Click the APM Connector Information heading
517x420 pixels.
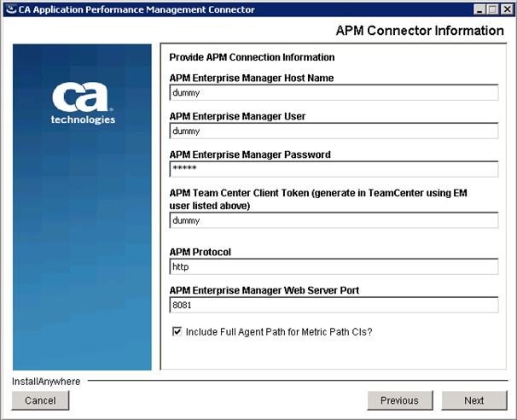(x=420, y=31)
